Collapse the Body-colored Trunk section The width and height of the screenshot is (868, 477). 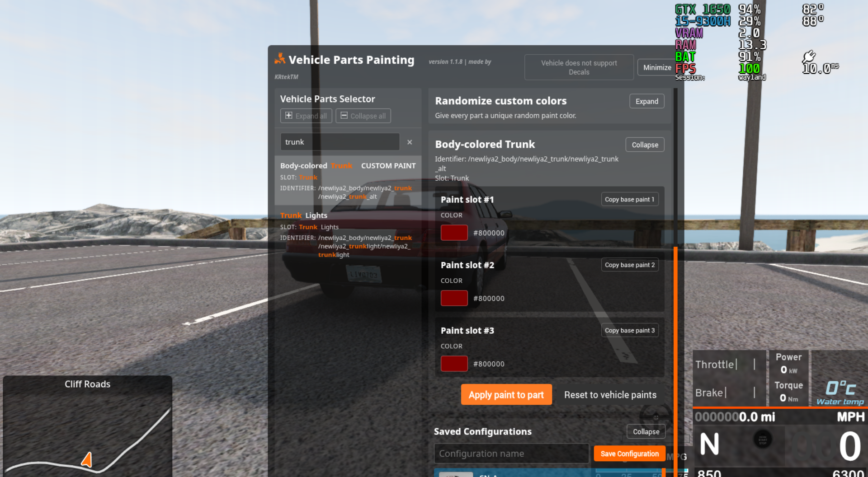pos(645,145)
